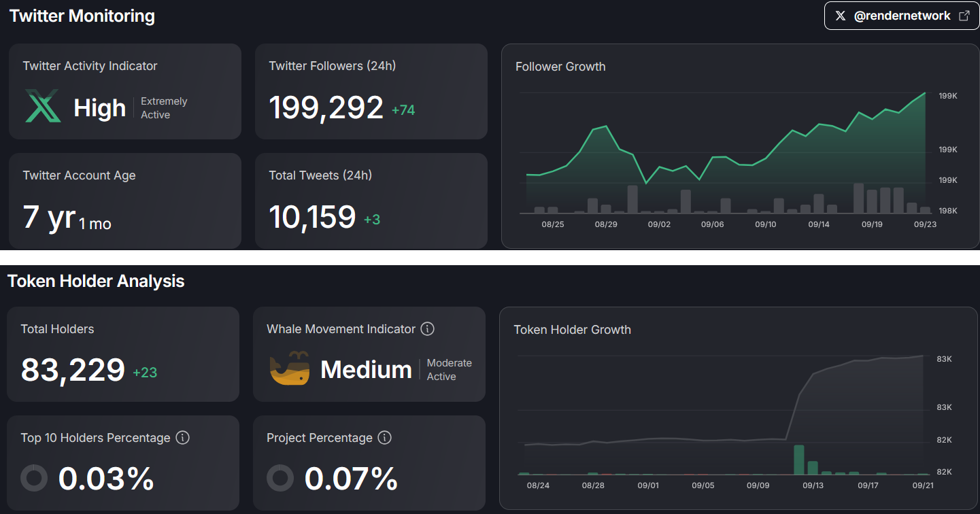Click the Follower Growth chart title
Screen dimensions: 980x514
(x=560, y=67)
